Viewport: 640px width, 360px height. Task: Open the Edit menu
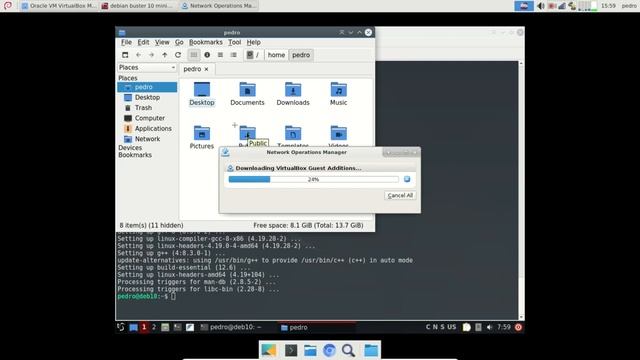tap(143, 42)
